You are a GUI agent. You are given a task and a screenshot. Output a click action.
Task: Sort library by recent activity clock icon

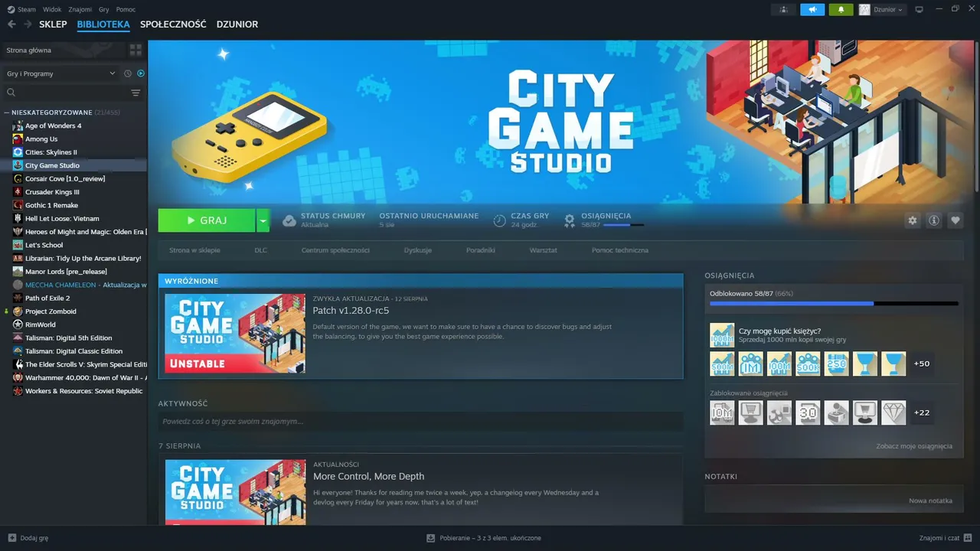[128, 73]
